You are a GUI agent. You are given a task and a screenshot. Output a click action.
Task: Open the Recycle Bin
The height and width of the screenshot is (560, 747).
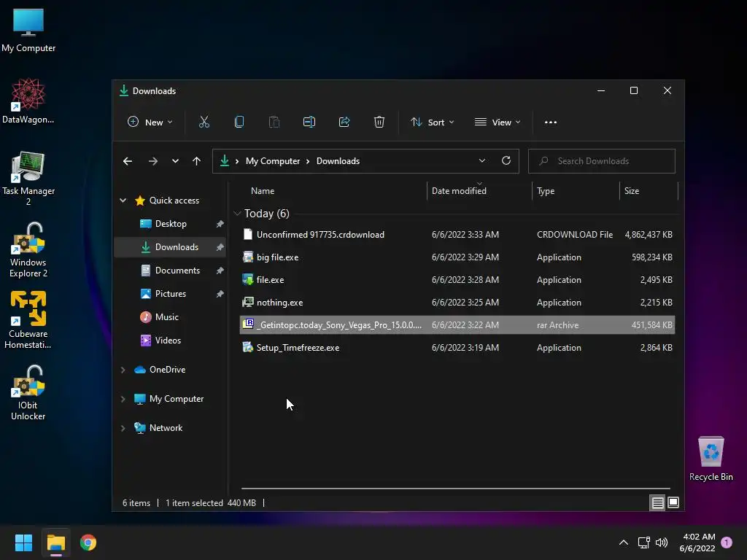point(711,459)
